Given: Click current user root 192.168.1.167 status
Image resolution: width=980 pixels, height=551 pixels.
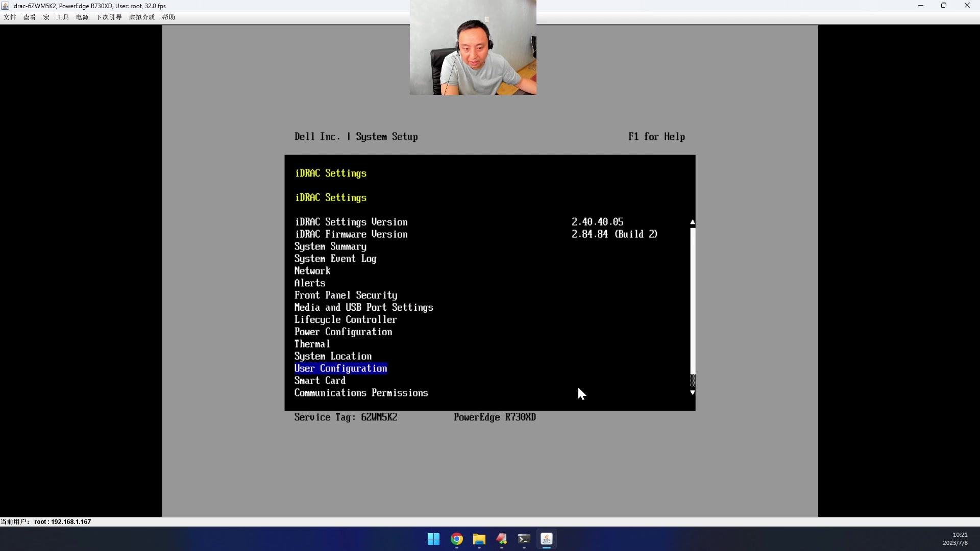Looking at the screenshot, I should click(46, 522).
